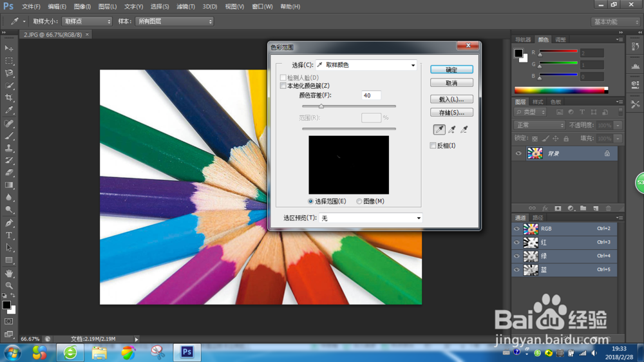Click the eyedropper sample tool in dialog
This screenshot has width=644, height=362.
(x=439, y=129)
